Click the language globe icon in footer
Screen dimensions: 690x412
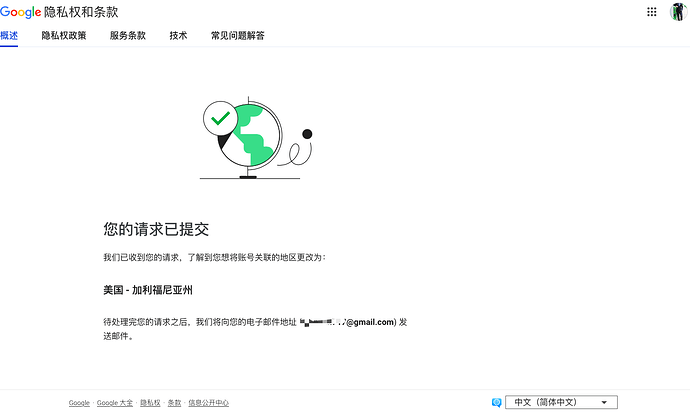click(x=496, y=402)
